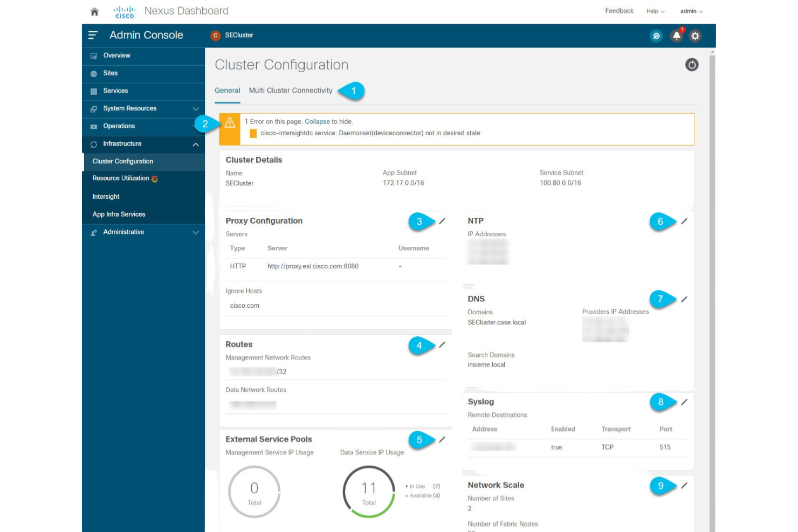This screenshot has width=798, height=532.
Task: Collapse Infrastructure chevron
Action: click(x=196, y=144)
